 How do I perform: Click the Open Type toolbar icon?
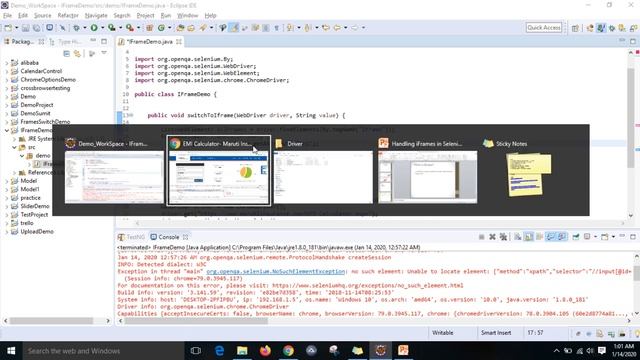click(x=180, y=28)
